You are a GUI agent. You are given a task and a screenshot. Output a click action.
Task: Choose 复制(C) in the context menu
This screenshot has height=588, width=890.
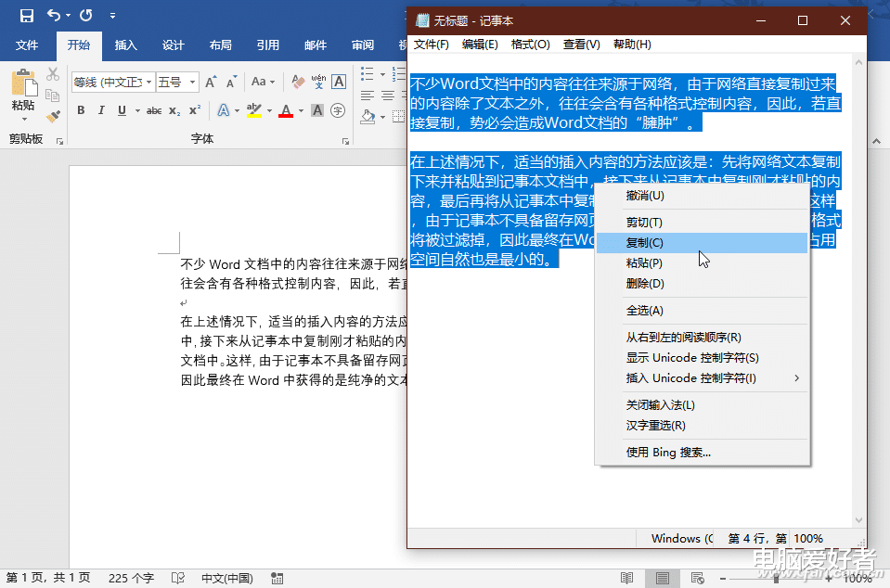(703, 243)
